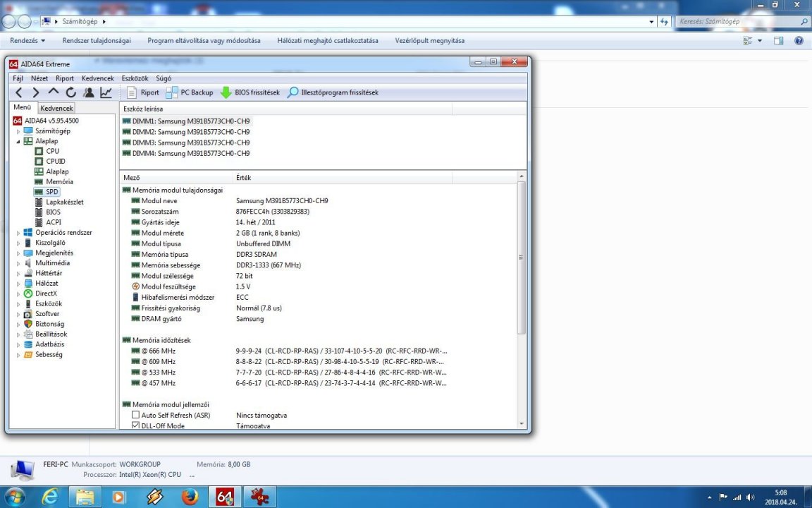Open Explorer help icon
This screenshot has height=508, width=812.
[x=799, y=40]
